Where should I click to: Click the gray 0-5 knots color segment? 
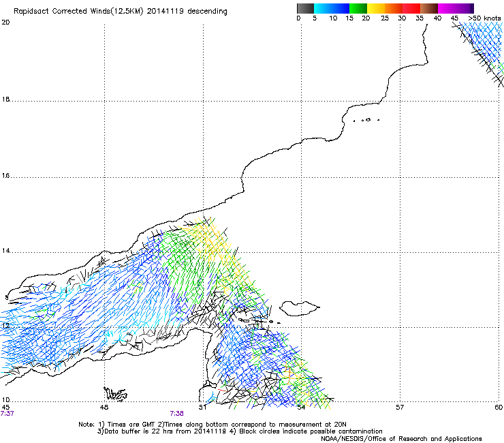[305, 8]
